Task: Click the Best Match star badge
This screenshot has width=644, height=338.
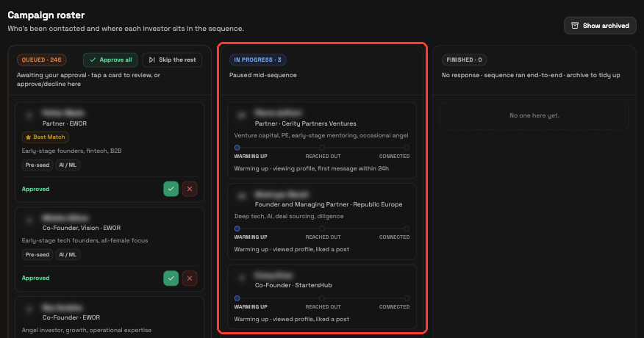Action: (x=45, y=137)
